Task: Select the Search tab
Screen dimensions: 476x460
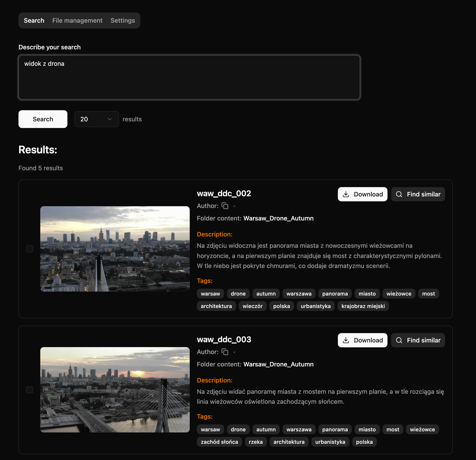Action: 34,21
